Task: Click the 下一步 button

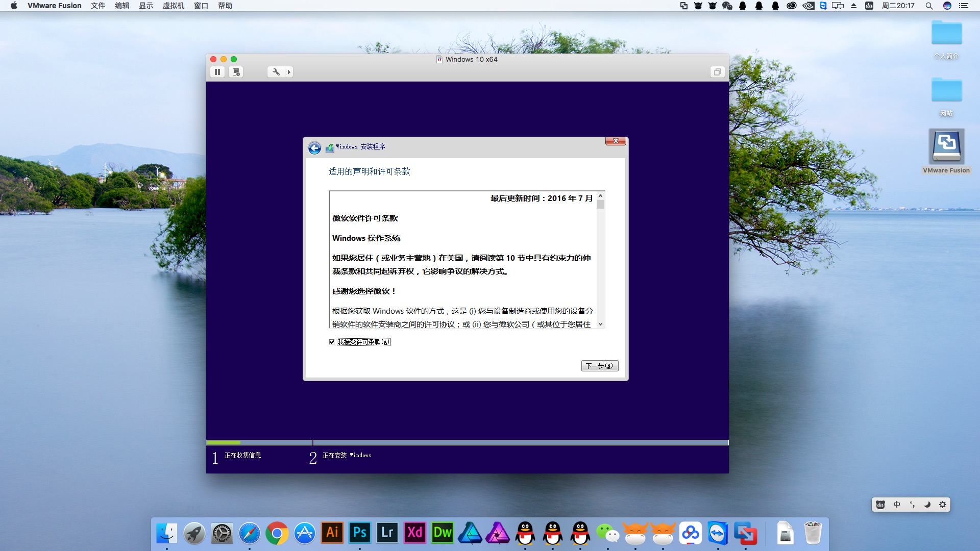Action: (x=599, y=366)
